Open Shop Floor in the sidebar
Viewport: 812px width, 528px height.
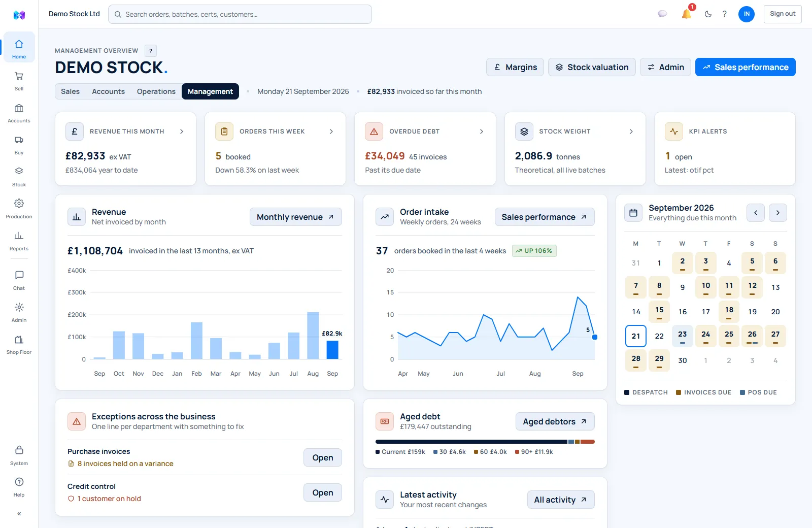tap(19, 344)
